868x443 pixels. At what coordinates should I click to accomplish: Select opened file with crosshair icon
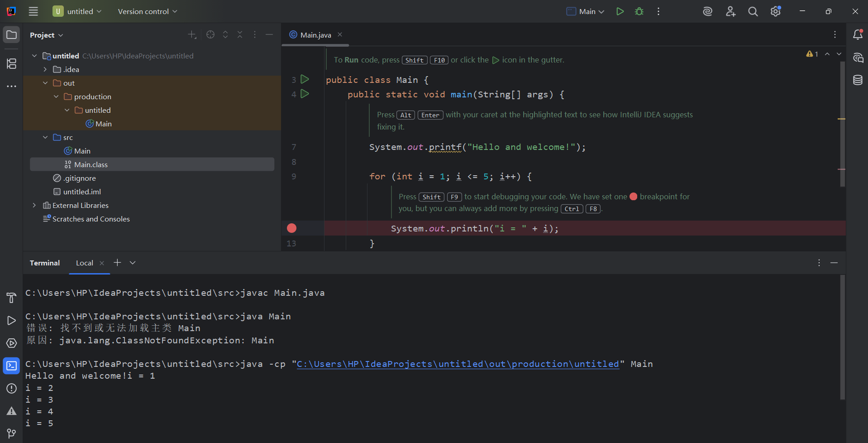210,34
